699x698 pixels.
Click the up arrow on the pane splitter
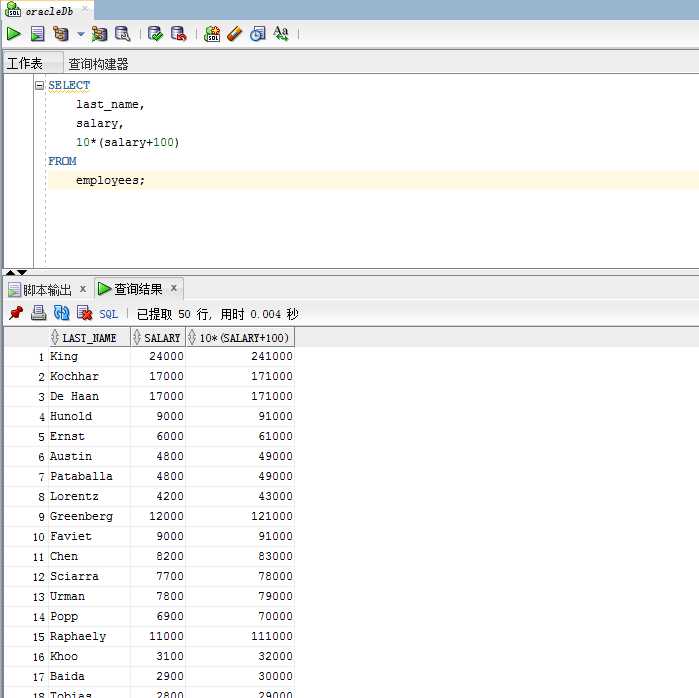pyautogui.click(x=10, y=272)
